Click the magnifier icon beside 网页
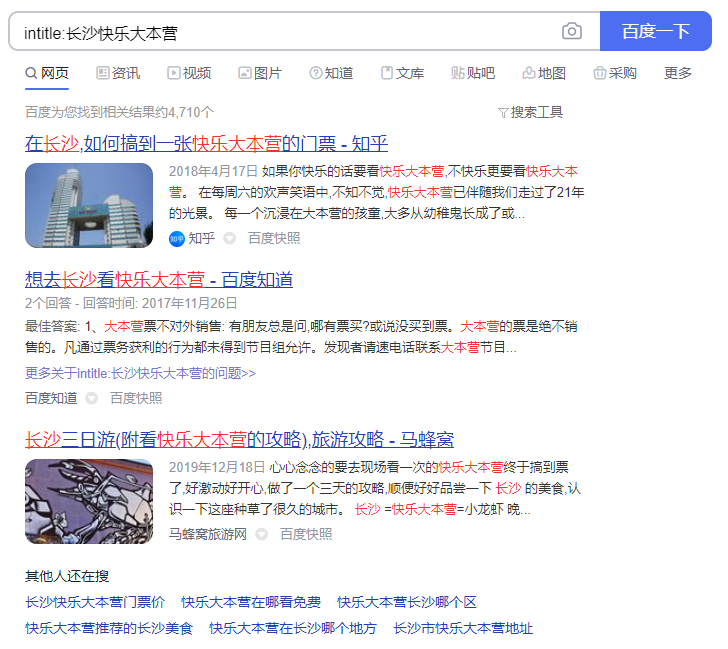 point(31,73)
